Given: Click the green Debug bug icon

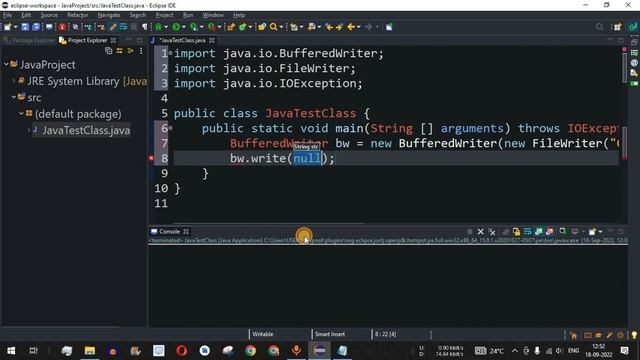Looking at the screenshot, I should (x=158, y=27).
